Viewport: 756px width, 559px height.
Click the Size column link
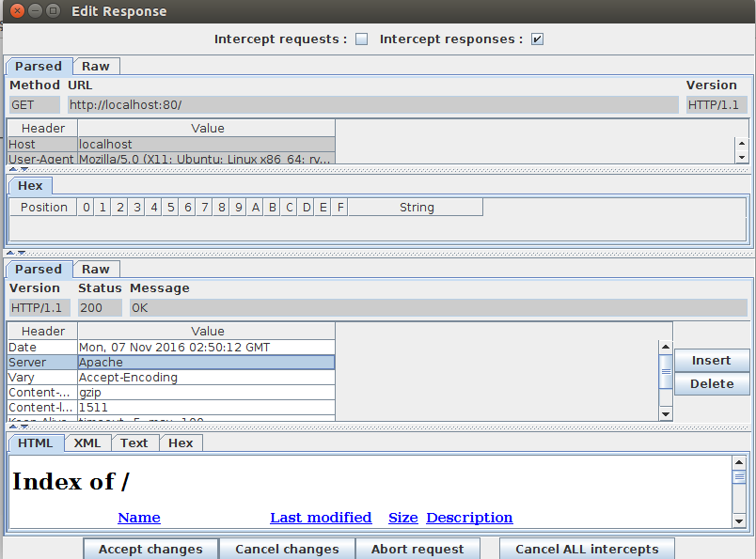(x=403, y=517)
